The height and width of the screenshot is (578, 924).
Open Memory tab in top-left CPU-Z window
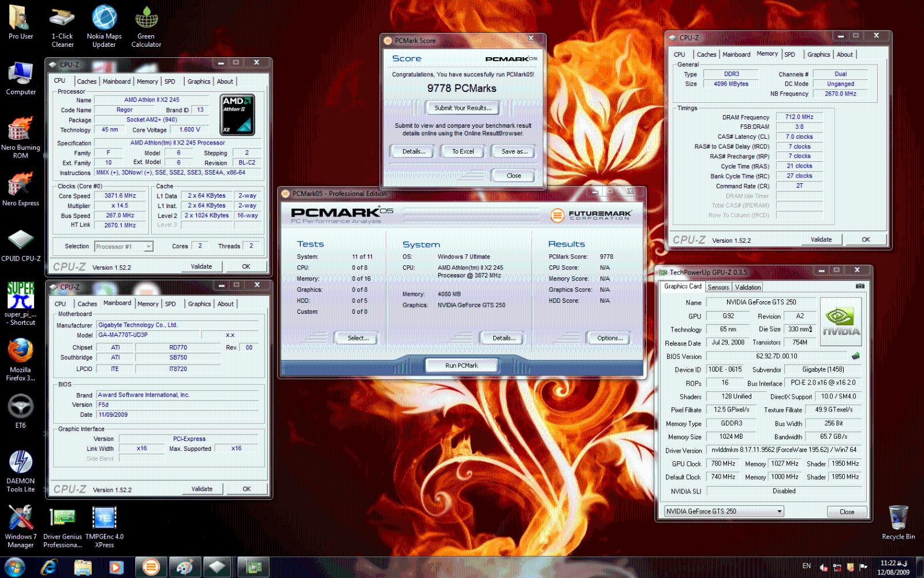click(x=147, y=81)
